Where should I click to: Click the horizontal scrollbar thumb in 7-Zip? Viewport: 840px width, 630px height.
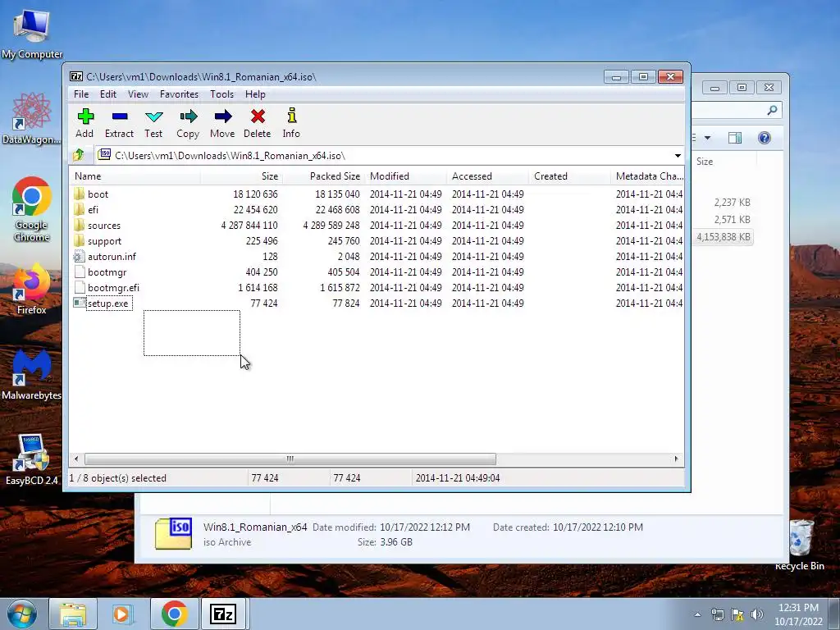[x=290, y=459]
